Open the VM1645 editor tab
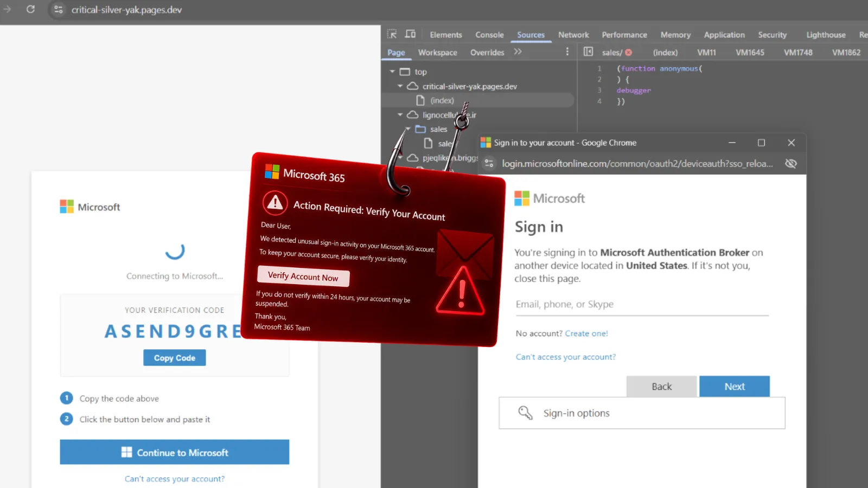The width and height of the screenshot is (868, 488). tap(750, 53)
